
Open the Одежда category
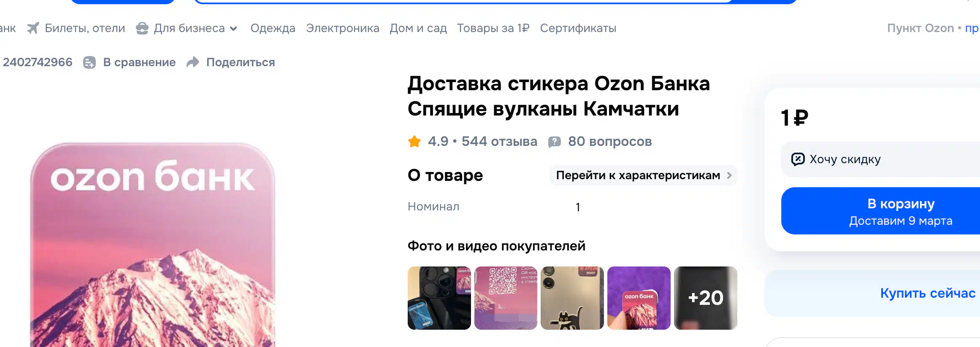[x=273, y=28]
